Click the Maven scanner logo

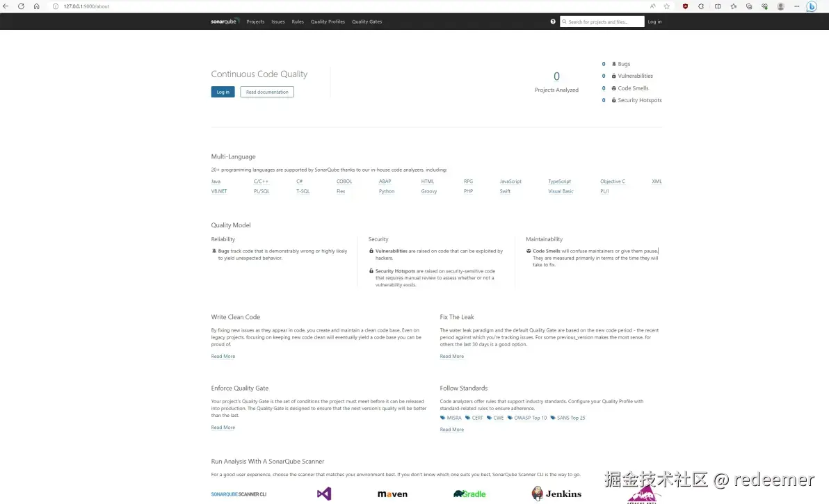pos(392,494)
